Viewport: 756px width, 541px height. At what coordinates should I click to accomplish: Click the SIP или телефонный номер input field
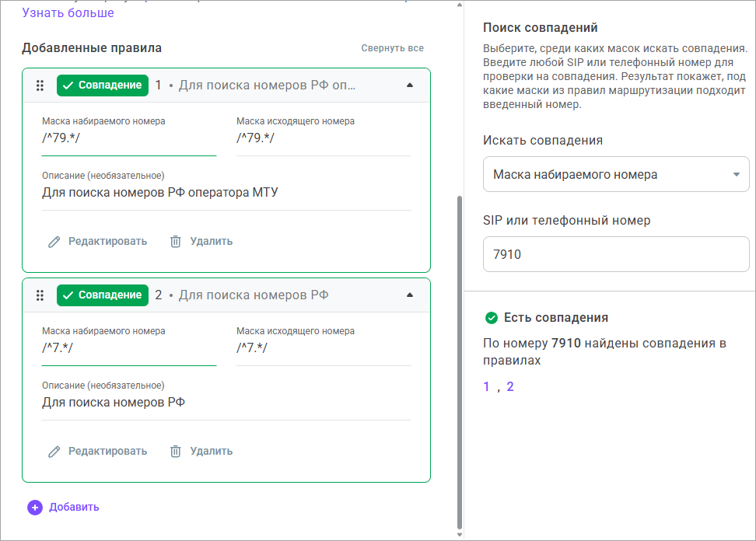coord(616,253)
